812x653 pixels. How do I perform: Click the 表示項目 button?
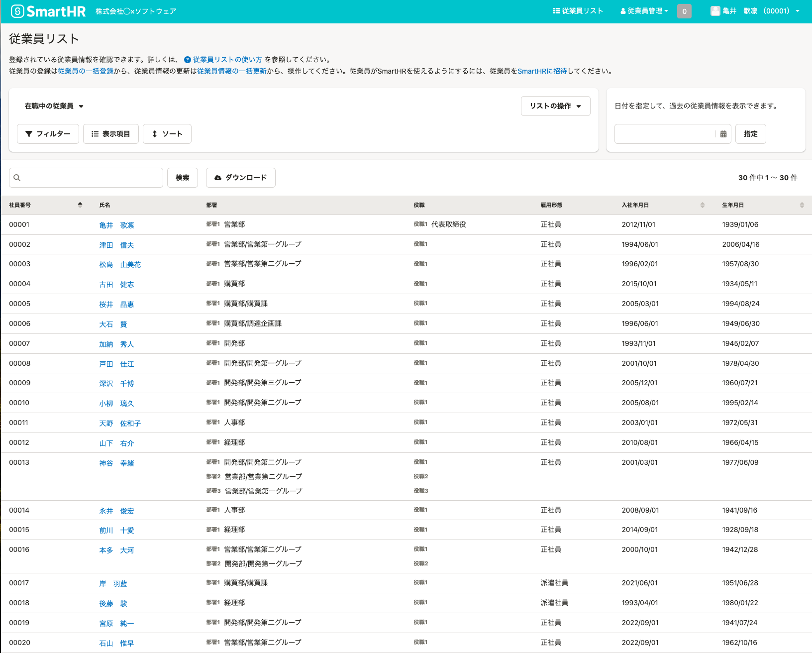point(110,134)
